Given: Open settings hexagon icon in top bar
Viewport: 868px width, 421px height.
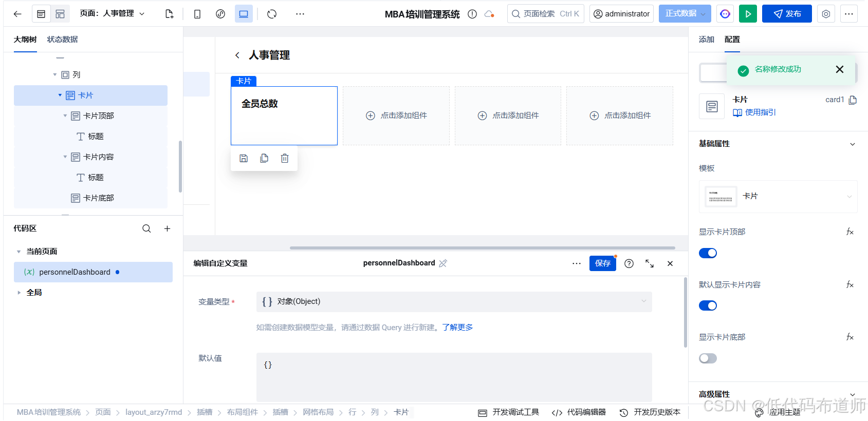Looking at the screenshot, I should click(x=826, y=14).
